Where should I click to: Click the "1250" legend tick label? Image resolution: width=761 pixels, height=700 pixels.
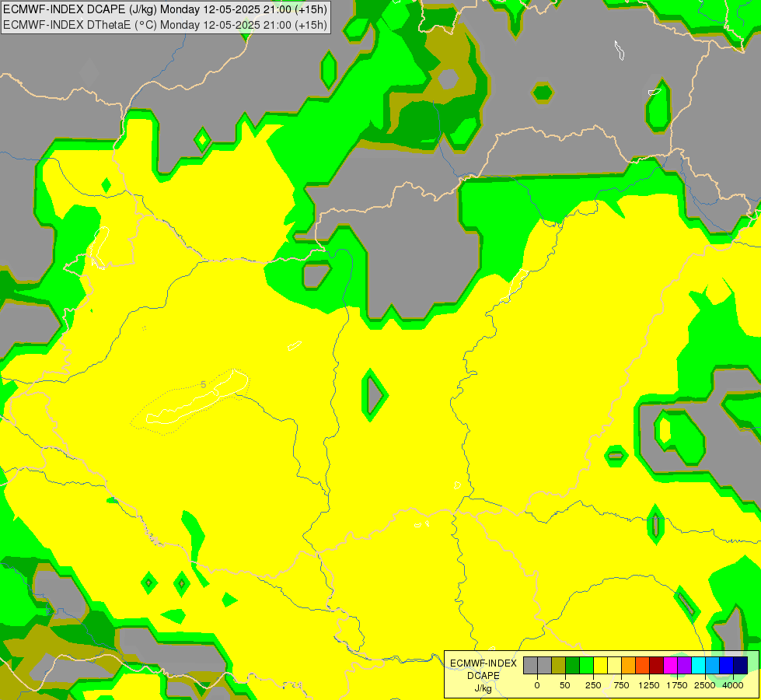pos(649,685)
